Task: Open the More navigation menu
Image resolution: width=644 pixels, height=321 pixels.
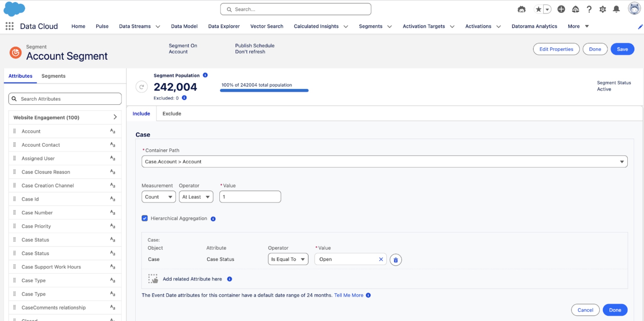Action: [578, 26]
